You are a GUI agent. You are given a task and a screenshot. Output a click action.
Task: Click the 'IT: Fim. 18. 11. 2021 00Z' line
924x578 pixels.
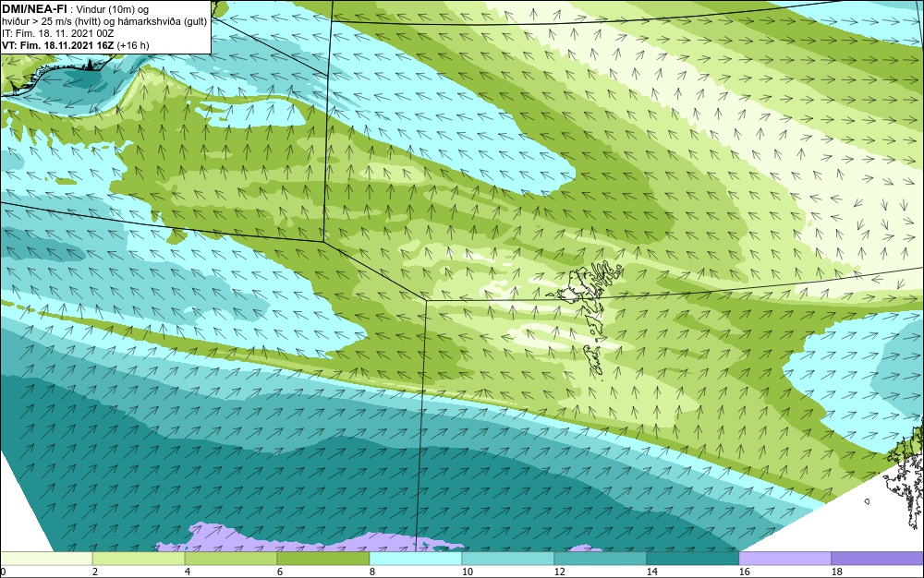[57, 33]
